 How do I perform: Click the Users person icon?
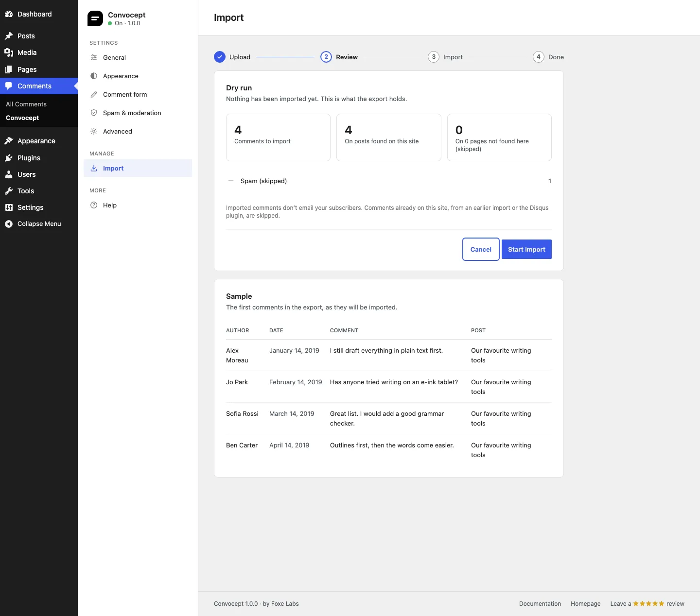pyautogui.click(x=9, y=174)
